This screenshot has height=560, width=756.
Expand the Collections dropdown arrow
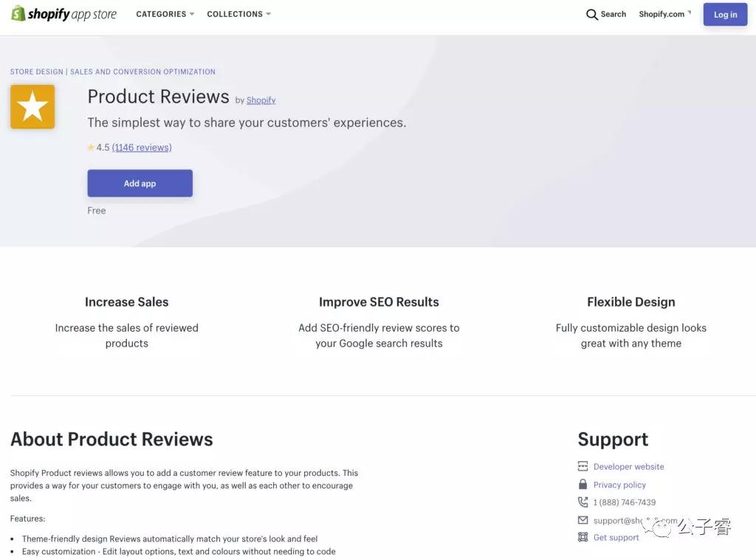click(x=268, y=13)
